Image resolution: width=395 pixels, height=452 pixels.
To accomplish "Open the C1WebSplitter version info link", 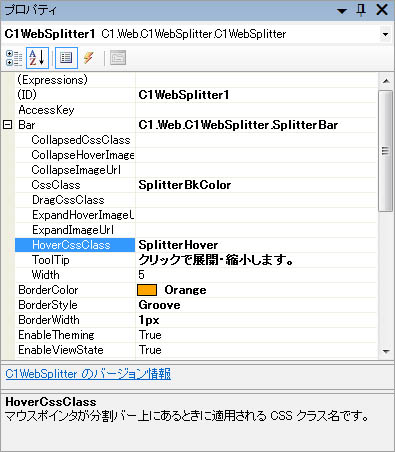I will click(x=88, y=374).
